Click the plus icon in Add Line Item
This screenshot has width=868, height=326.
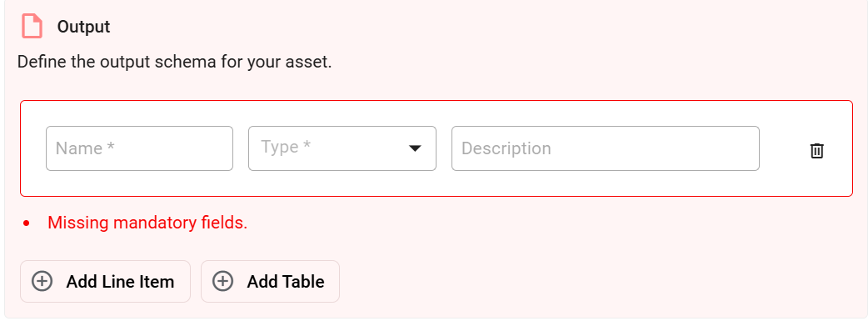click(x=42, y=281)
